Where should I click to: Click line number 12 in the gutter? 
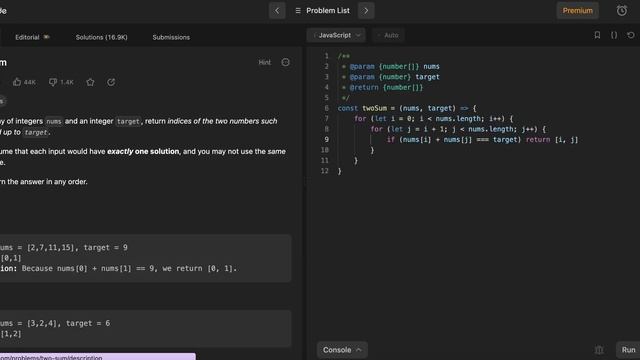[x=324, y=171]
